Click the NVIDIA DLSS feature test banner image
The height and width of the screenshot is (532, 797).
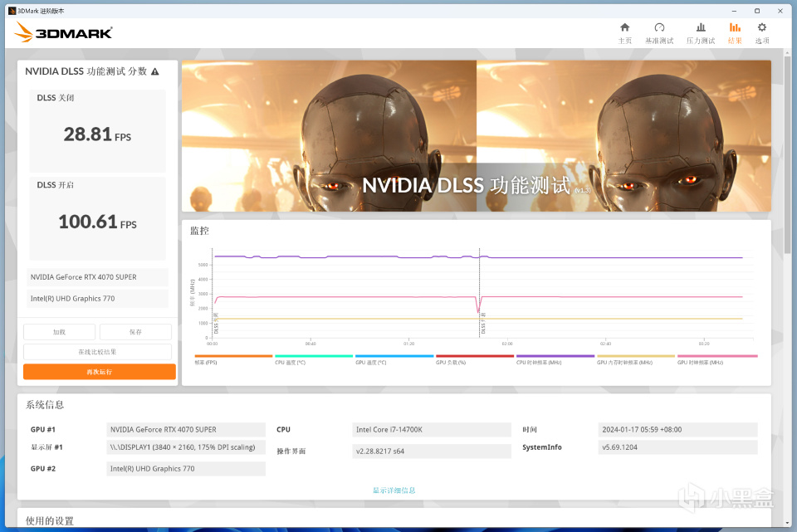pos(477,135)
